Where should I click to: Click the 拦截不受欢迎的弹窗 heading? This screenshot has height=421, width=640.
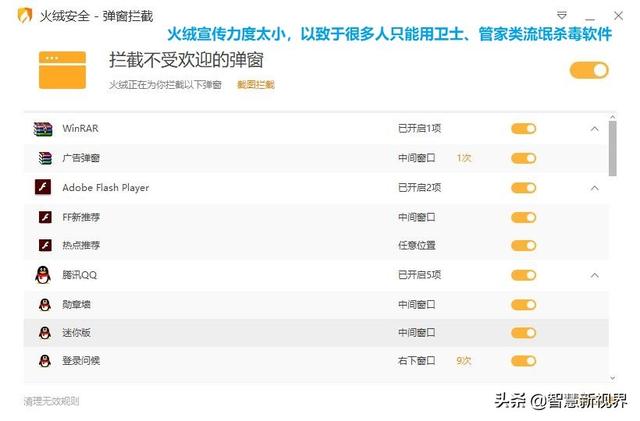pyautogui.click(x=186, y=60)
